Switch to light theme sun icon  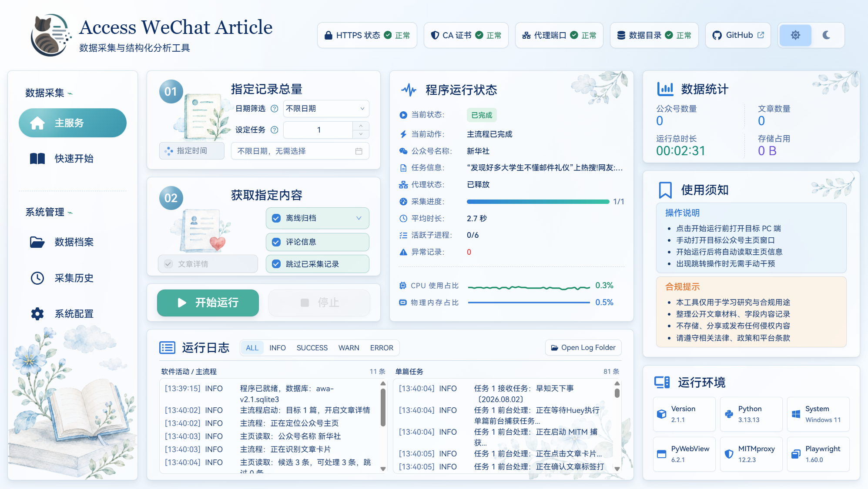point(795,35)
